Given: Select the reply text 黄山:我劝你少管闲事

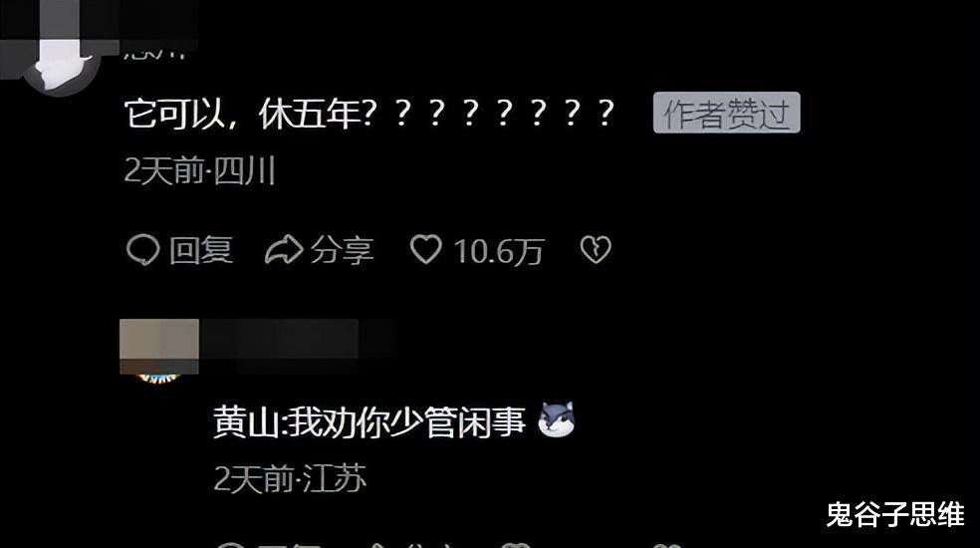Looking at the screenshot, I should 369,421.
